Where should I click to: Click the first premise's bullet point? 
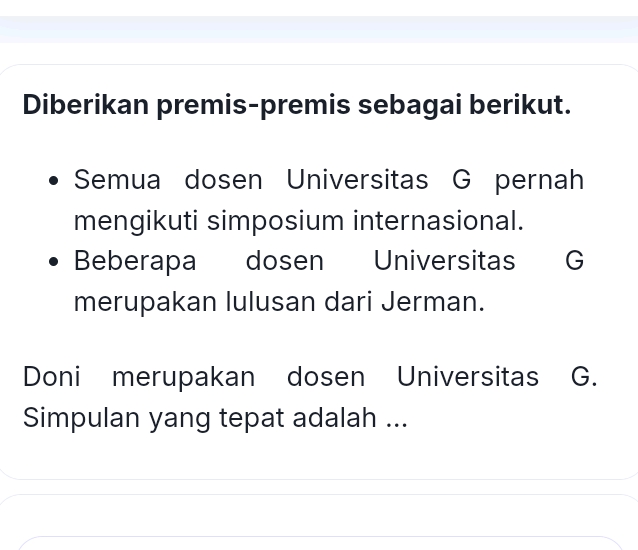pos(55,182)
